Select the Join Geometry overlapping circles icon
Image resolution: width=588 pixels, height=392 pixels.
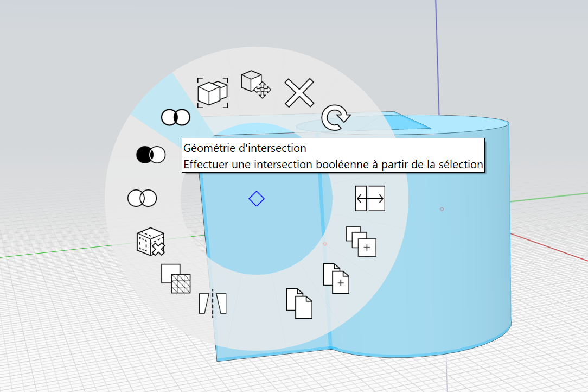[x=142, y=198]
